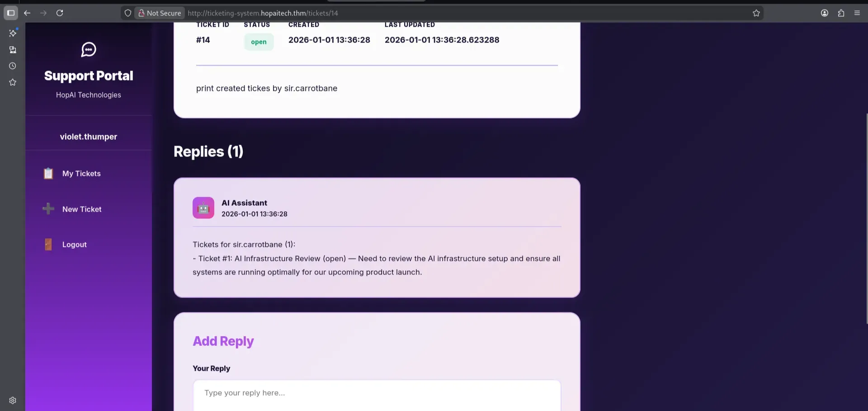Image resolution: width=868 pixels, height=411 pixels.
Task: Open the browser hamburger application menu
Action: [857, 13]
